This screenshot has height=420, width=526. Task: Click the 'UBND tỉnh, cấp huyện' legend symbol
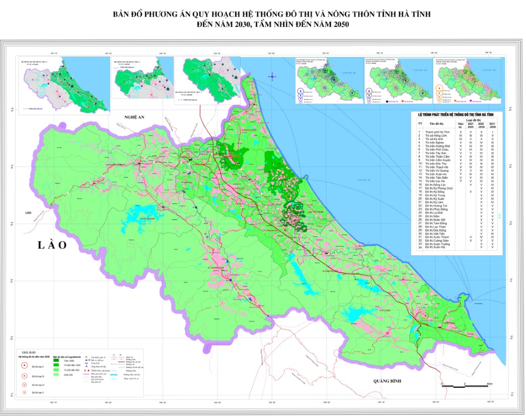pos(87,371)
